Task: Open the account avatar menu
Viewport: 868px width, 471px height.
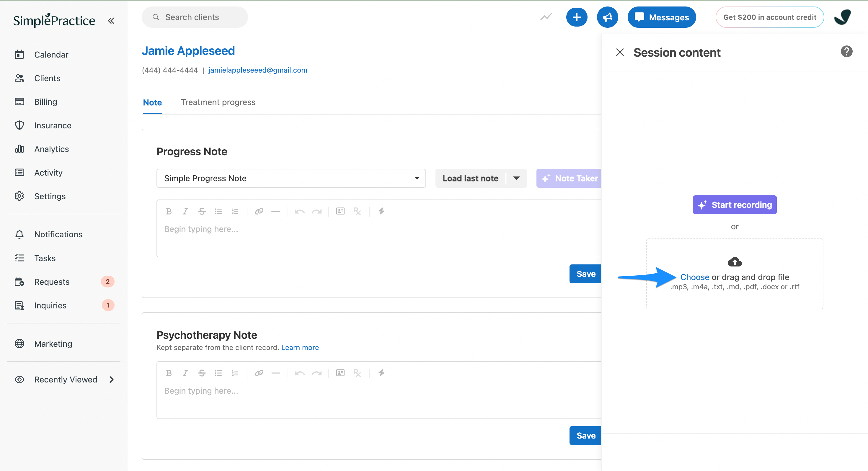Action: (842, 17)
